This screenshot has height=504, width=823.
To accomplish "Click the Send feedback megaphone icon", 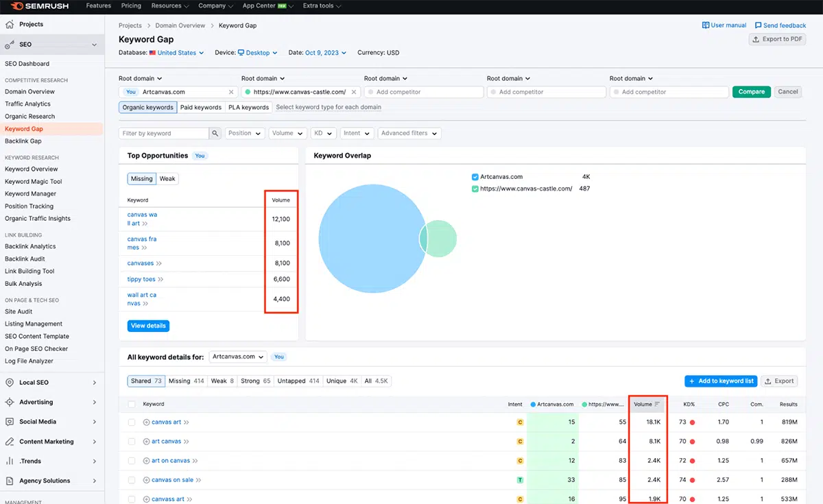I will [758, 25].
